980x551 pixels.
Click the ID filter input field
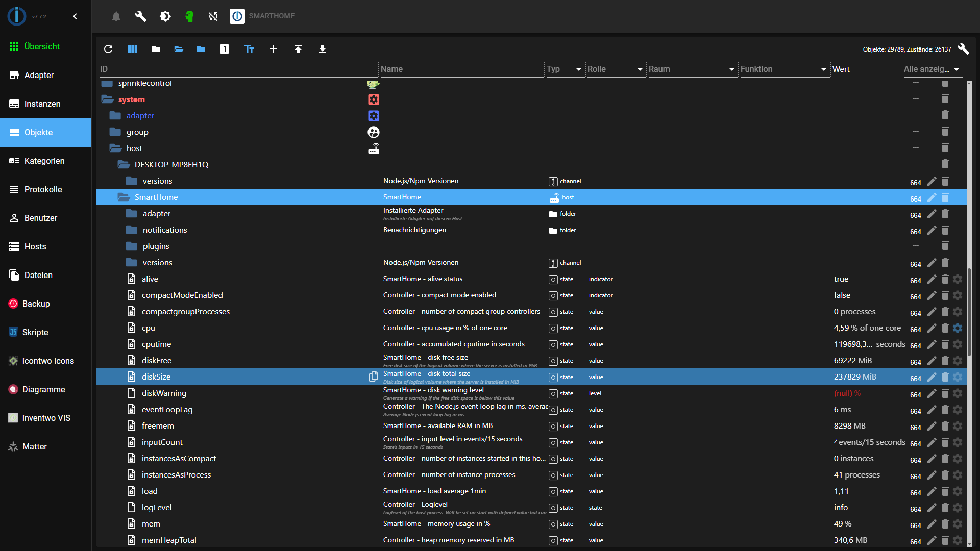tap(238, 69)
